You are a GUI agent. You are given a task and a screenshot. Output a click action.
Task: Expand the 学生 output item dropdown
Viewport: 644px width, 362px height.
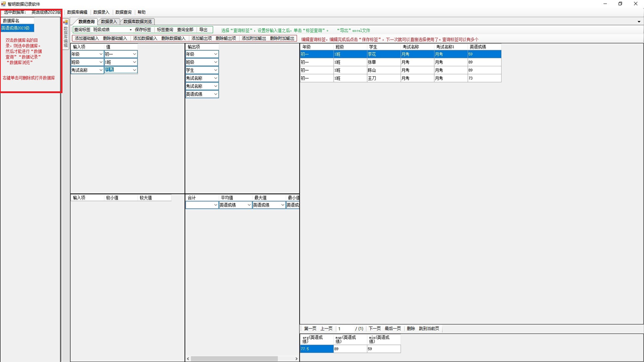click(215, 70)
